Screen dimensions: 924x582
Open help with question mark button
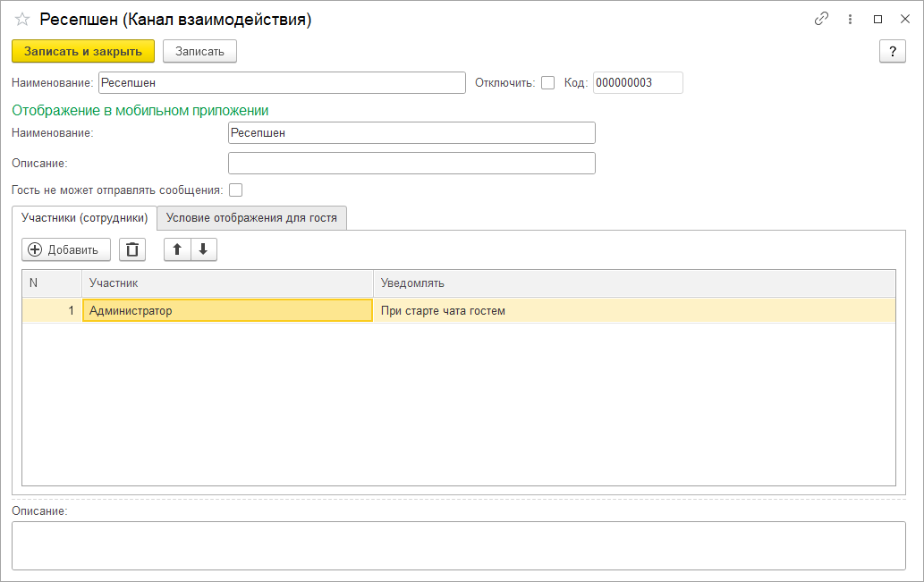(x=892, y=51)
